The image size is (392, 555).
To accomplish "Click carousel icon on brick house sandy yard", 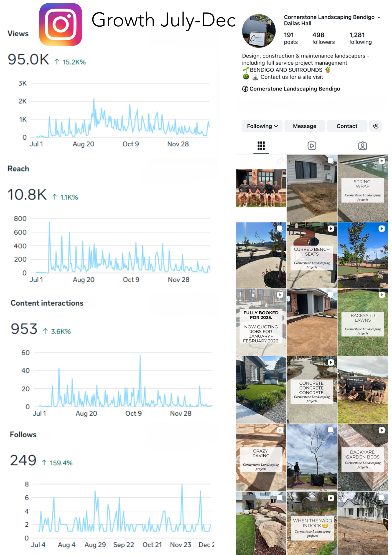I will pyautogui.click(x=331, y=295).
